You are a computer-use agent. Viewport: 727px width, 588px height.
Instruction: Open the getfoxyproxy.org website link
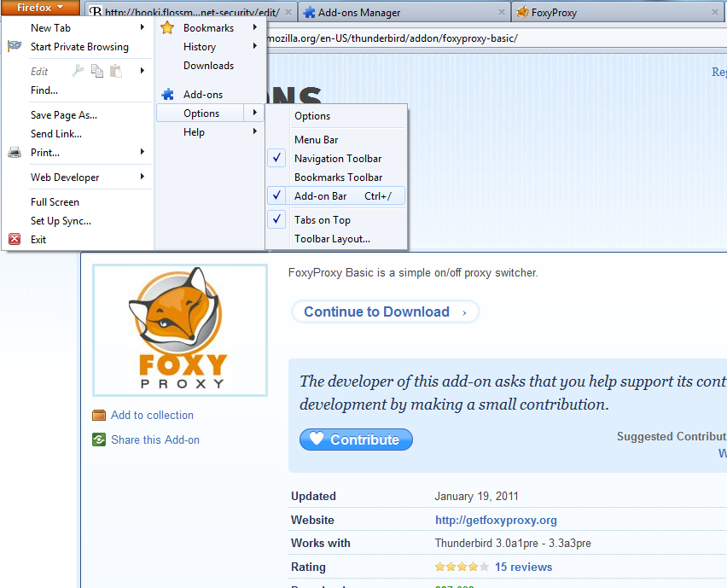click(496, 520)
